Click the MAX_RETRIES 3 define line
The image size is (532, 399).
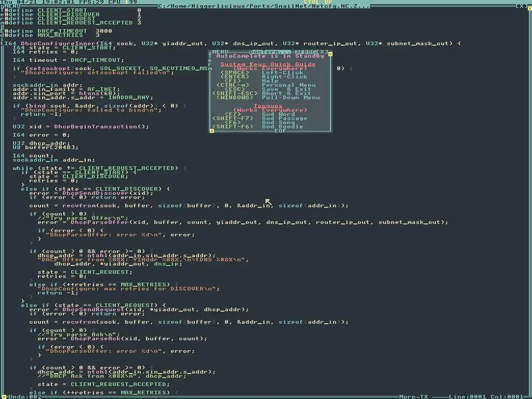coord(52,35)
